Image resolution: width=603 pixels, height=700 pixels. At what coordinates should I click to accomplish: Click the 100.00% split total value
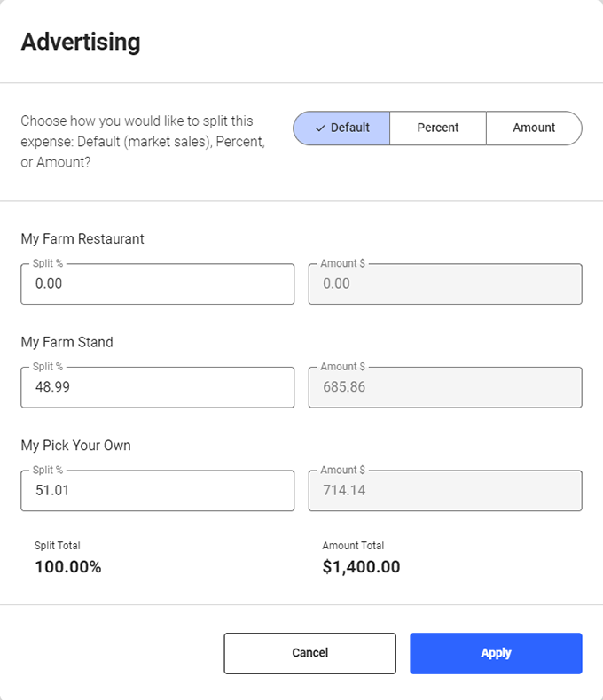pos(68,567)
